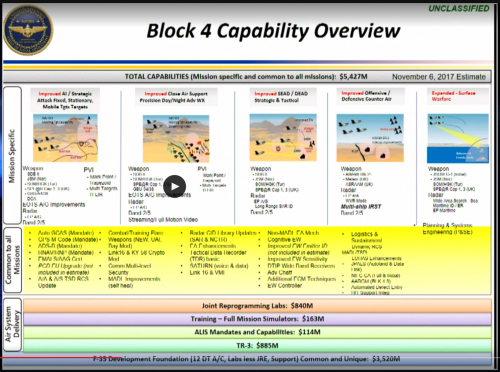Click the Block 4 Capability Overview title
The height and width of the screenshot is (372, 500).
coord(273,31)
